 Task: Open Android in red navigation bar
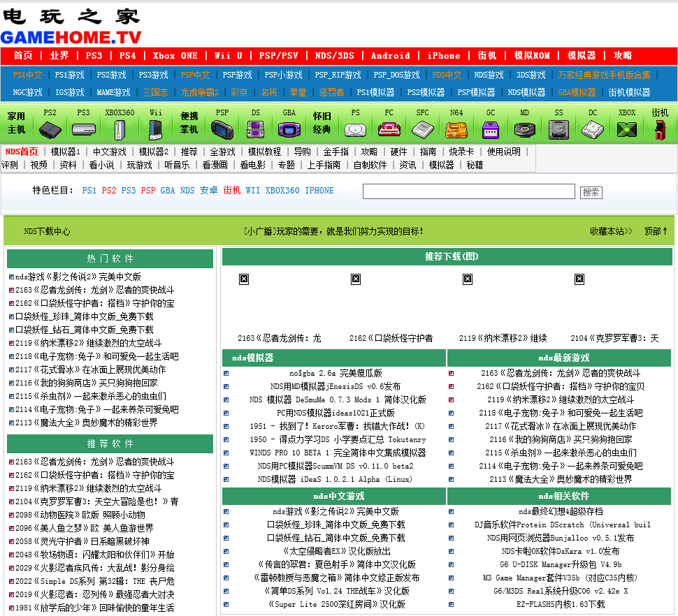(391, 56)
